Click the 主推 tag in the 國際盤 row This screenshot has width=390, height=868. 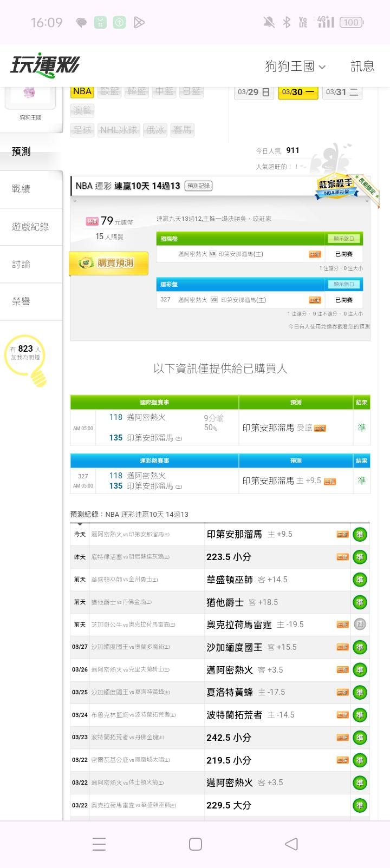click(315, 254)
